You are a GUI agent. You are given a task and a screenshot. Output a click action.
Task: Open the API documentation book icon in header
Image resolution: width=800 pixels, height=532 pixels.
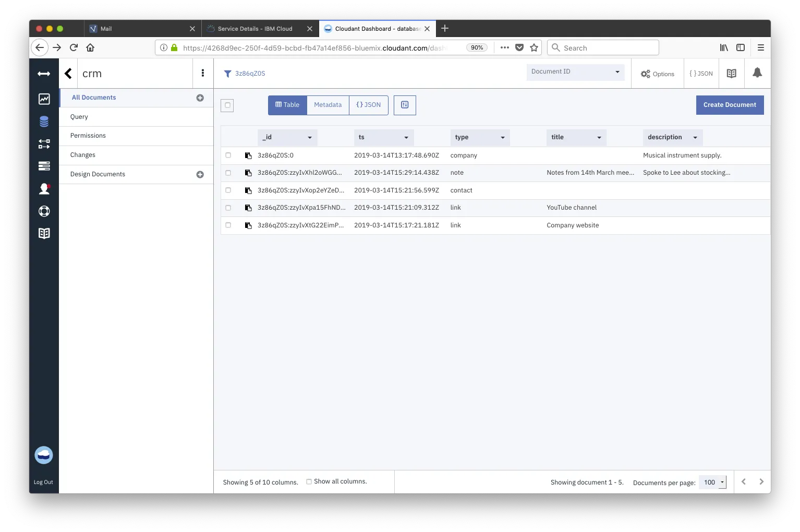coord(732,74)
